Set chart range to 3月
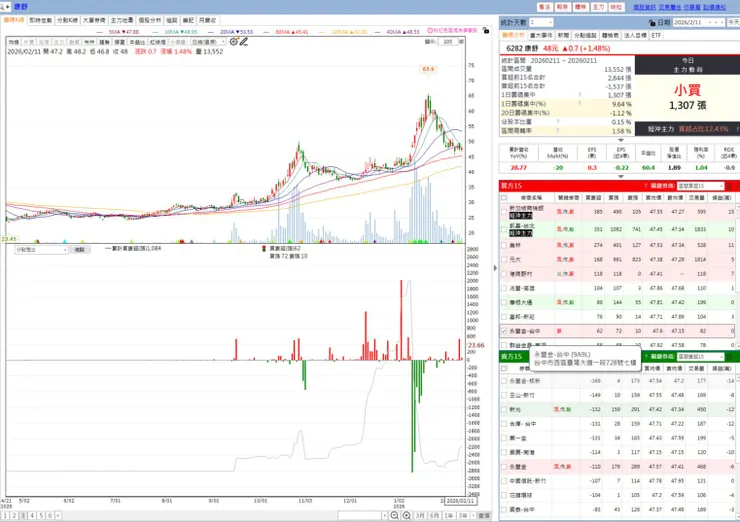The height and width of the screenshot is (522, 740). point(420,515)
